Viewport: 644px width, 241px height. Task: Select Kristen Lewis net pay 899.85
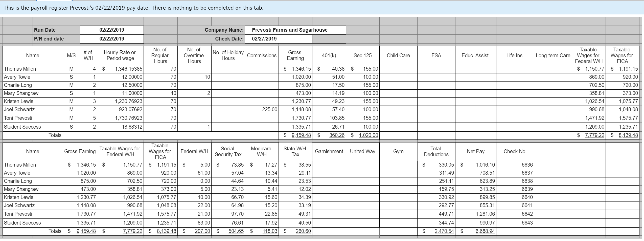(476, 197)
